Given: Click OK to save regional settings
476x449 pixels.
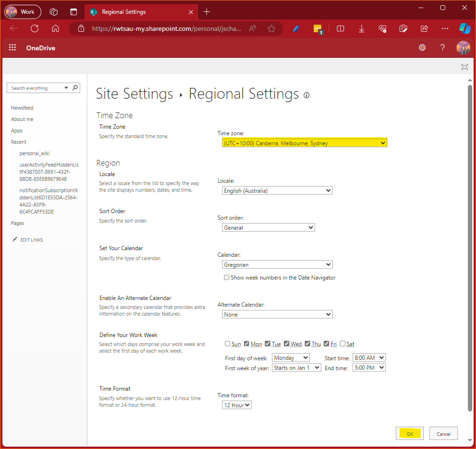Looking at the screenshot, I should coord(410,433).
